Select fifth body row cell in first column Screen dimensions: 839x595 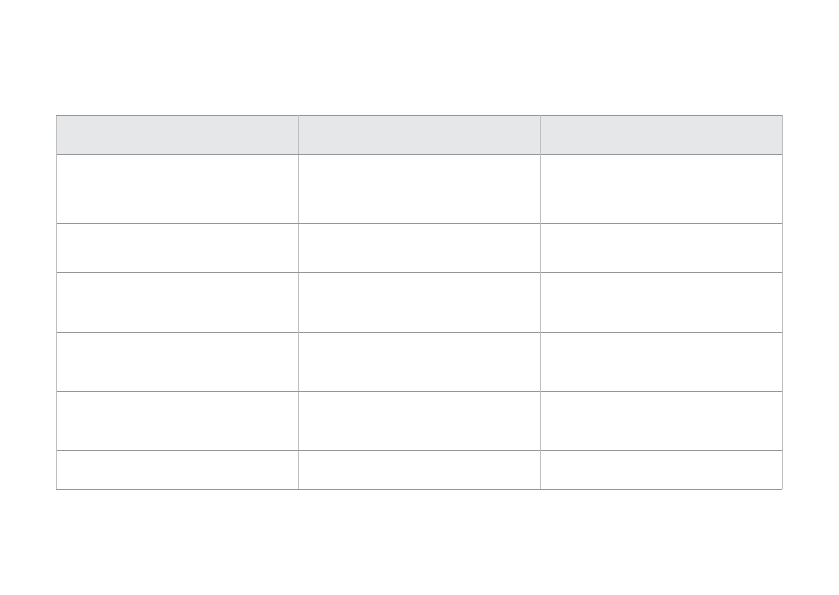(x=177, y=421)
